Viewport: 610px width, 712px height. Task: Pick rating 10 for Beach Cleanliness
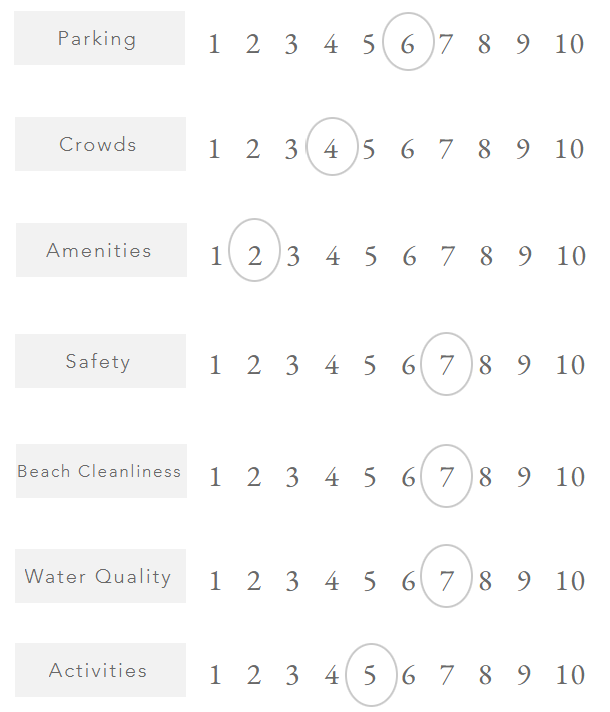click(x=570, y=477)
